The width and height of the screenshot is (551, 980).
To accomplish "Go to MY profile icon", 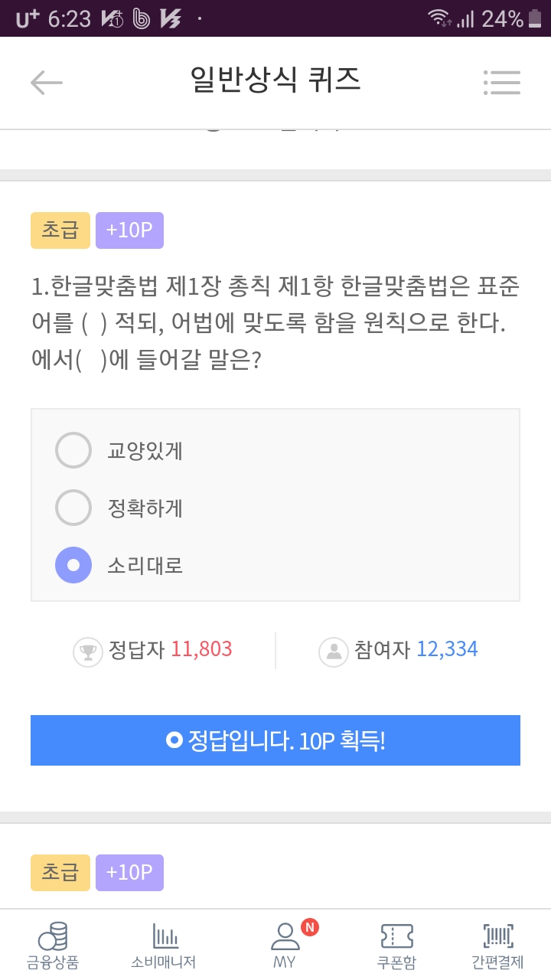I will [x=285, y=937].
